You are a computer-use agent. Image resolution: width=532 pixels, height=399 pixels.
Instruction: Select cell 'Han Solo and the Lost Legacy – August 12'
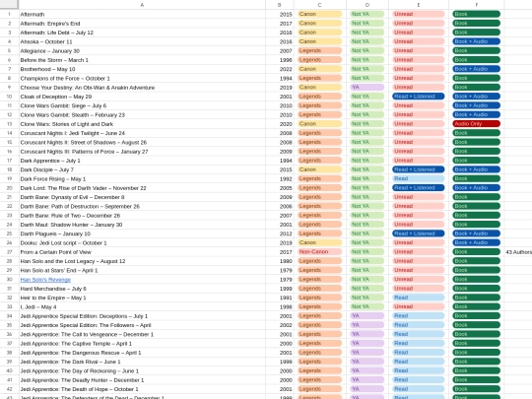point(142,262)
